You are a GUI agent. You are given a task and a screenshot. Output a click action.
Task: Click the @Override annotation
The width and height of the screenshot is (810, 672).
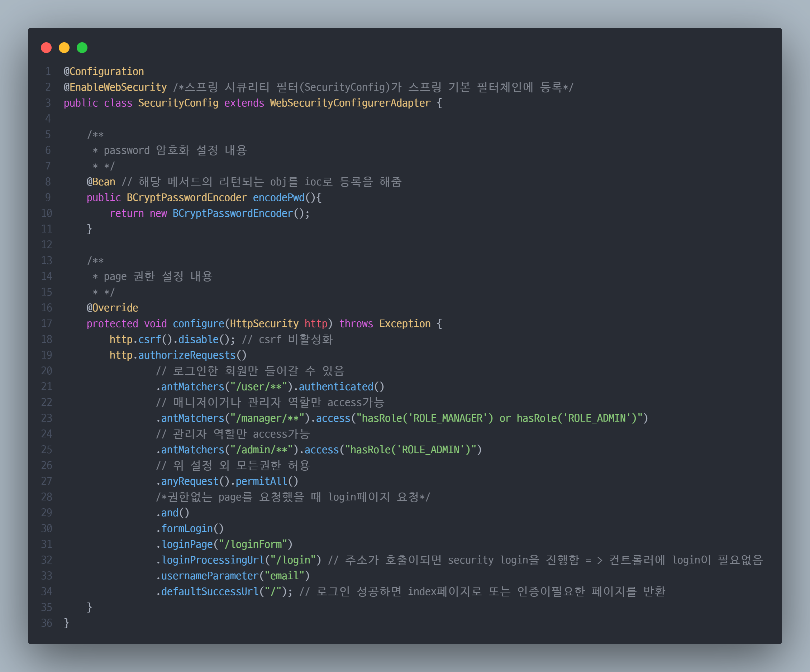point(112,308)
